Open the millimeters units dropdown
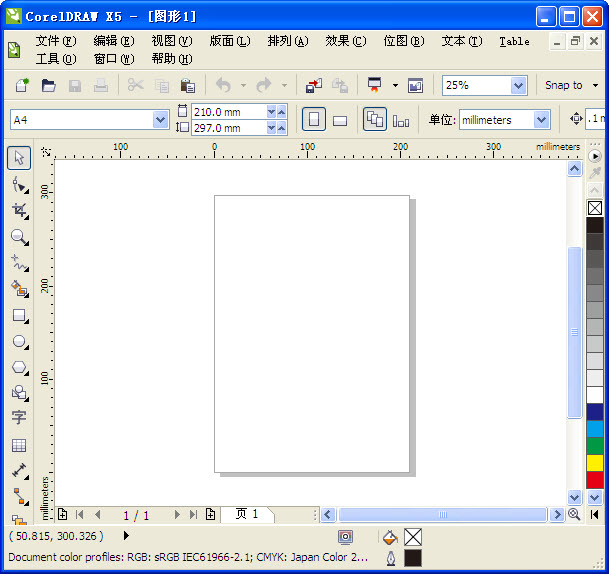This screenshot has height=574, width=609. 541,120
